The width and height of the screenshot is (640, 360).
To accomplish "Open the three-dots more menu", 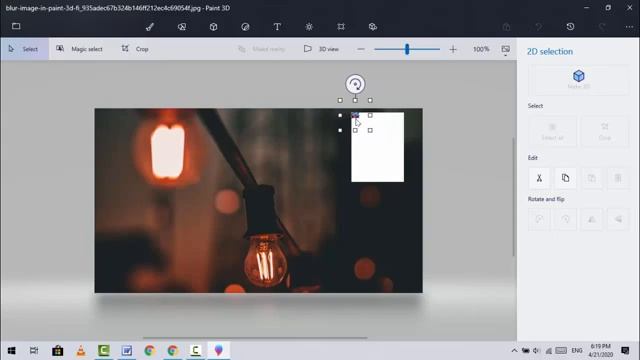I will pos(629,27).
